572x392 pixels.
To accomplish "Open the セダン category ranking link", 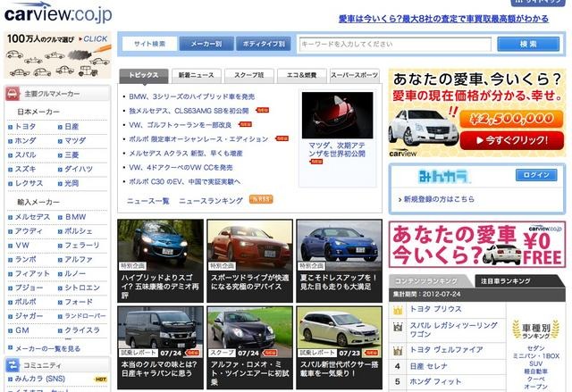I will coord(535,348).
